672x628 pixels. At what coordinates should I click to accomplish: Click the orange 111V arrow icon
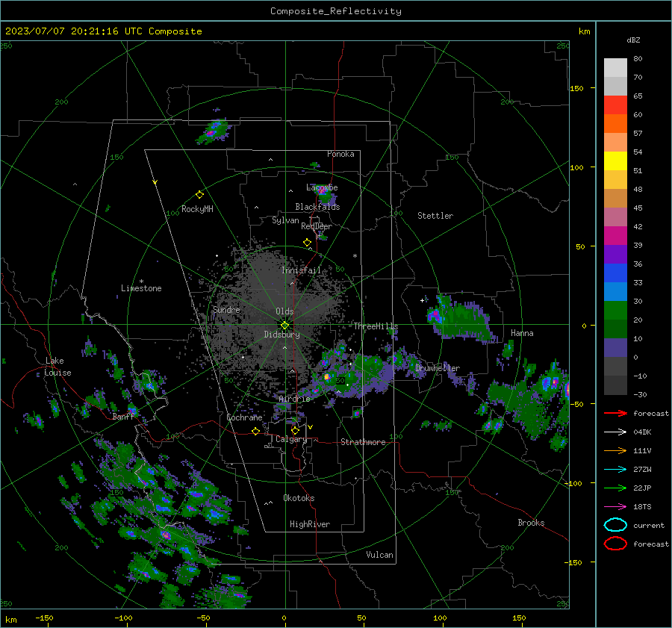coord(615,450)
